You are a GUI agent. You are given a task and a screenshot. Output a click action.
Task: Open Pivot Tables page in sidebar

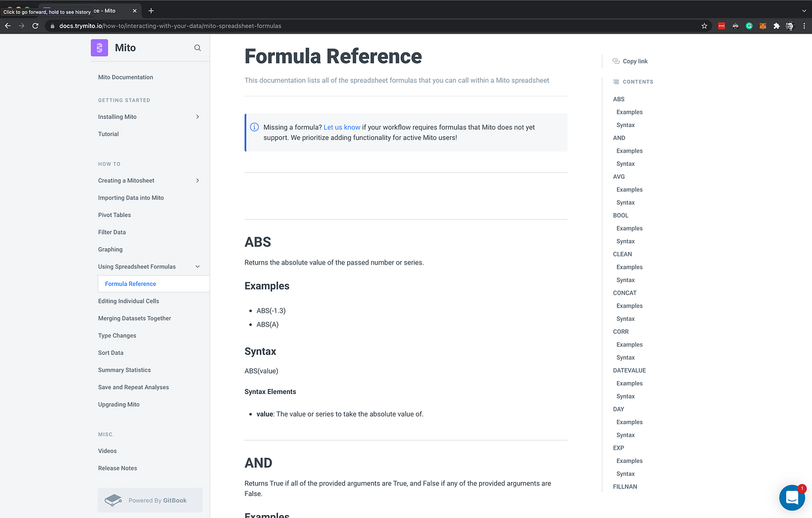coord(114,215)
